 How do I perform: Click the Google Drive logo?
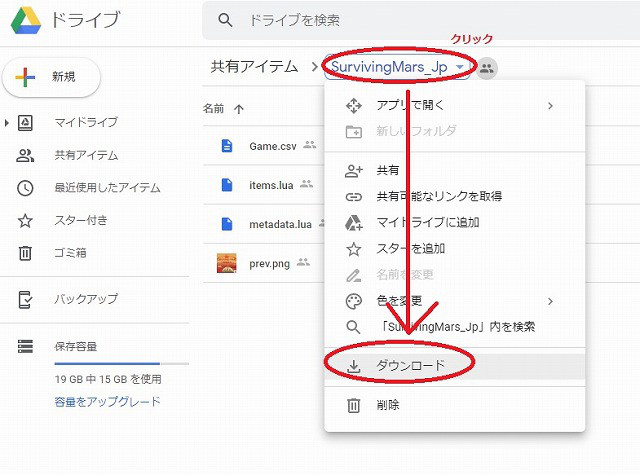(26, 20)
